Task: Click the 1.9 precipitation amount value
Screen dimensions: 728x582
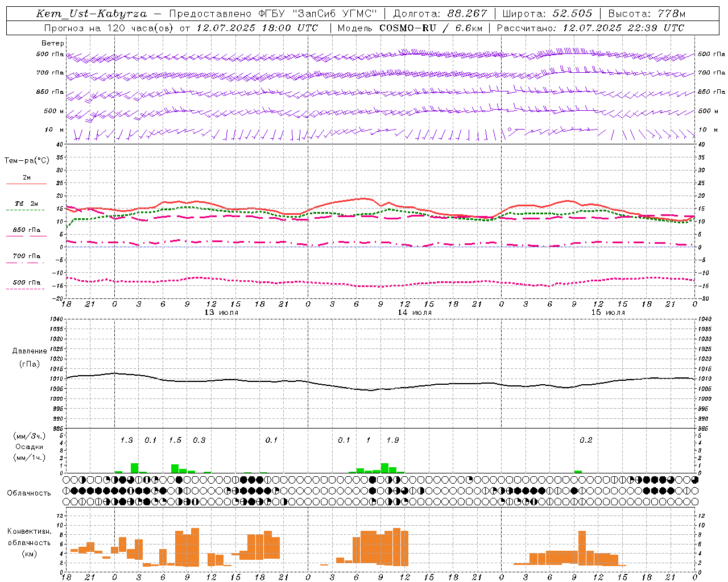Action: click(392, 440)
